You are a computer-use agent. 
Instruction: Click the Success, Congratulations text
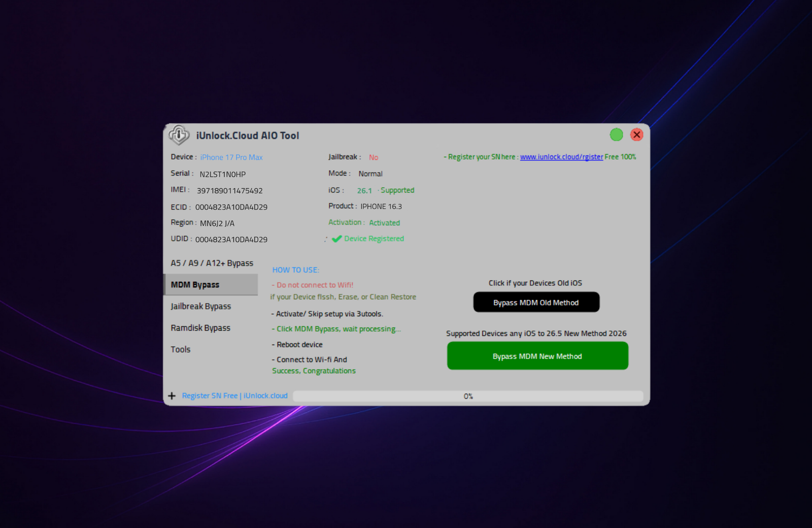tap(314, 371)
